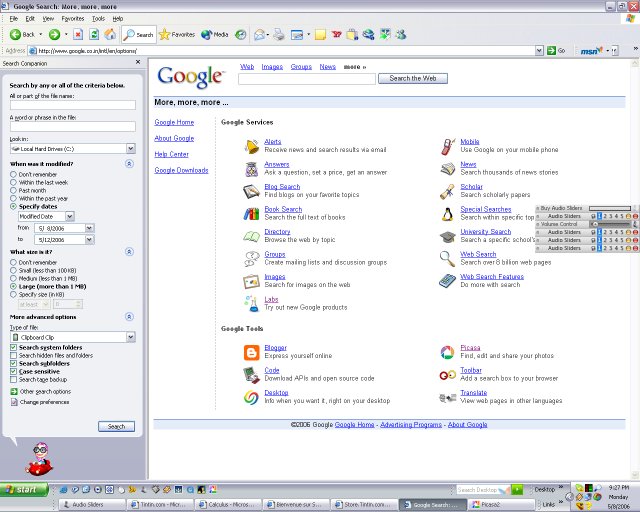
Task: Click the Blogger orange icon
Action: click(x=251, y=352)
